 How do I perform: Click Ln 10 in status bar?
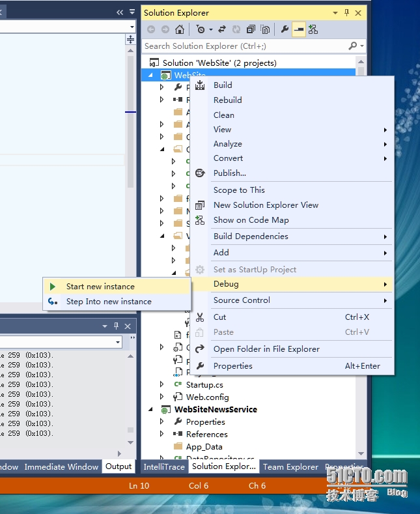[139, 485]
